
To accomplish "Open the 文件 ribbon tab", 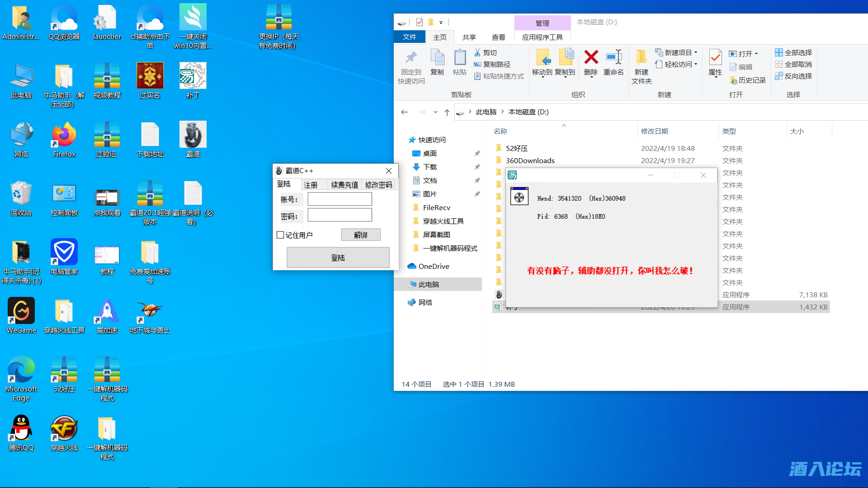I will (410, 37).
